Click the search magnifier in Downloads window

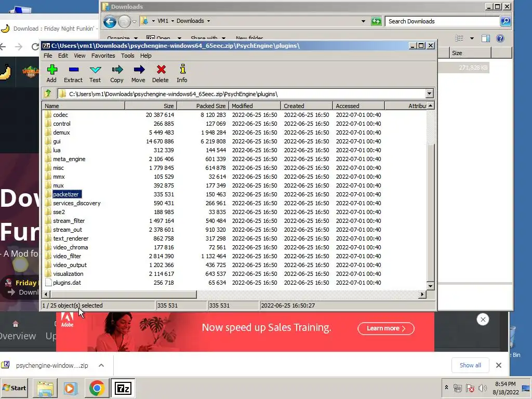pos(506,21)
